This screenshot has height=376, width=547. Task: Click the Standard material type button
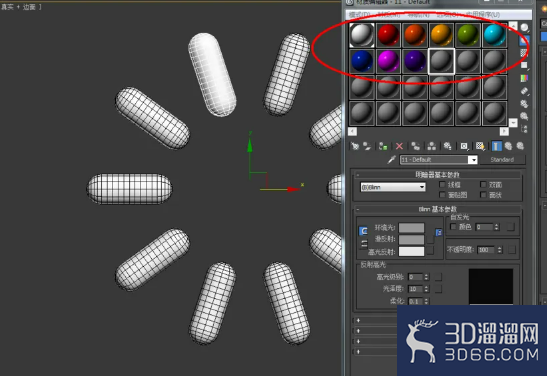[502, 160]
